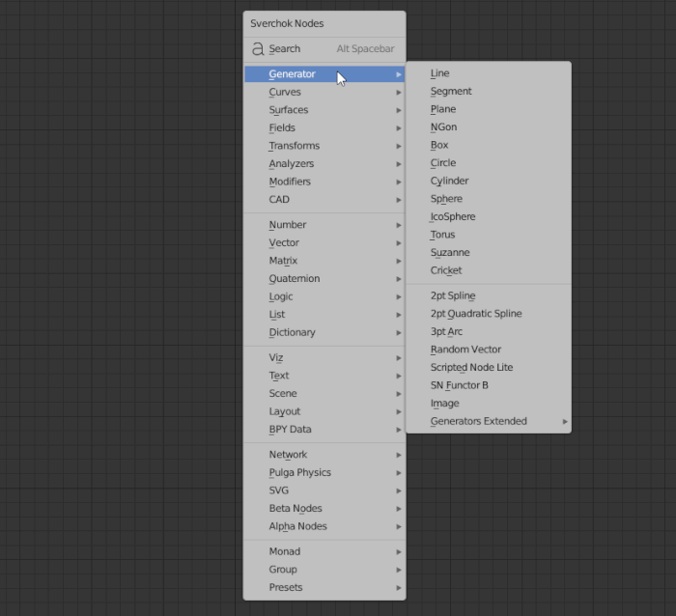
Task: Open the Text category
Action: coord(324,376)
